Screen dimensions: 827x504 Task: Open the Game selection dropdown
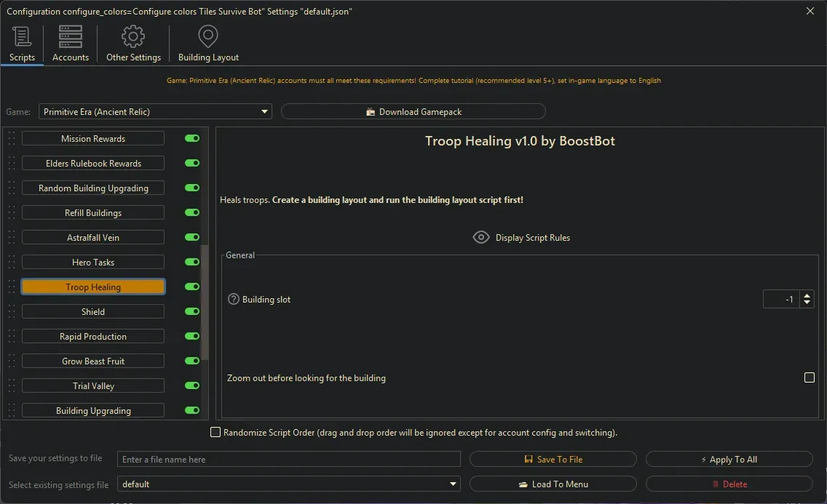pyautogui.click(x=264, y=111)
